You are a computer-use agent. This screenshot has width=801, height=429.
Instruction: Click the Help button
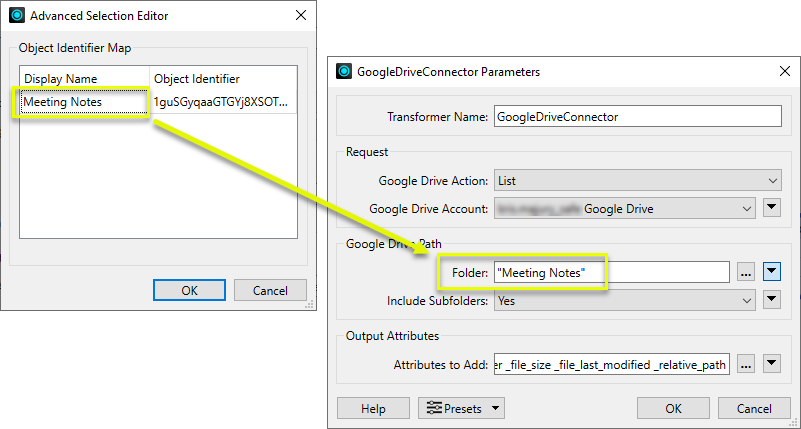click(373, 408)
